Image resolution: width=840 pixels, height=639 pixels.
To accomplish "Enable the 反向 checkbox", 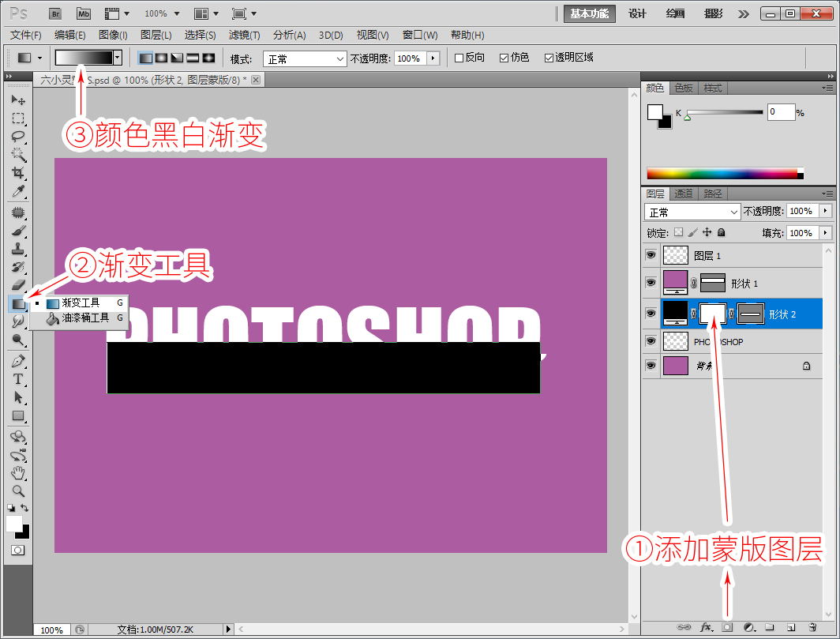I will pos(459,58).
